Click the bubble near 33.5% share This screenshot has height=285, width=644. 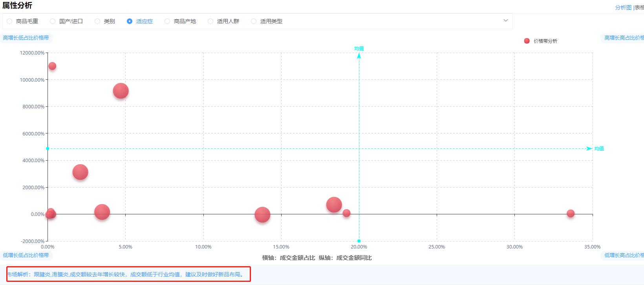pyautogui.click(x=571, y=214)
